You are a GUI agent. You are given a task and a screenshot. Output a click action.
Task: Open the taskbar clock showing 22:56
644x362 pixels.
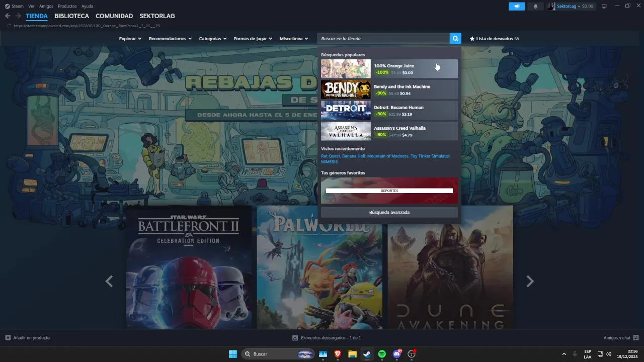628,354
